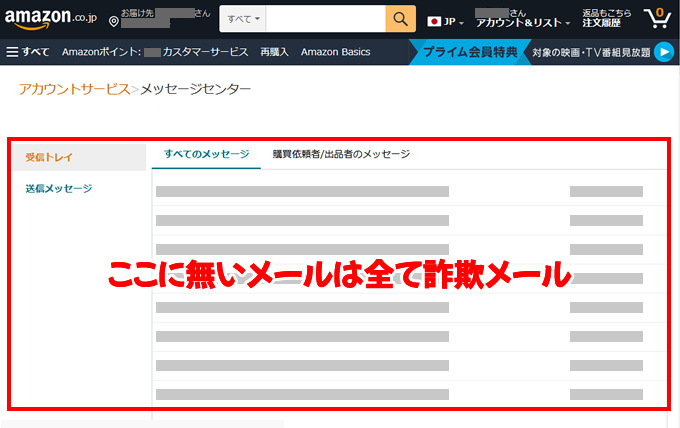The image size is (680, 428).
Task: Click the Japan flag language icon
Action: click(x=434, y=21)
